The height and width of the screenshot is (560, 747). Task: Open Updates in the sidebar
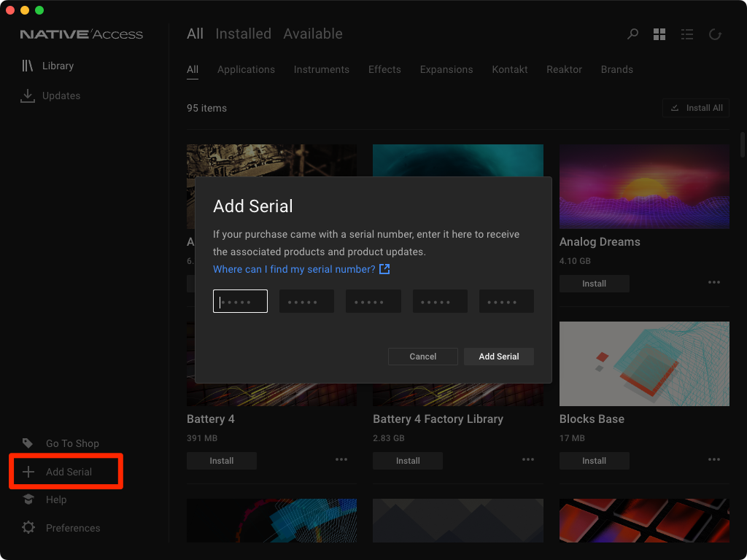tap(50, 96)
